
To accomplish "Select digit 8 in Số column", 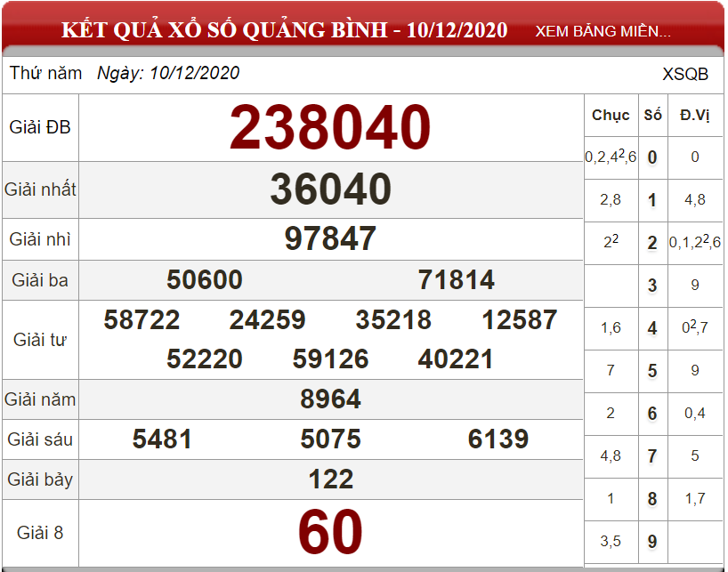I will point(652,499).
